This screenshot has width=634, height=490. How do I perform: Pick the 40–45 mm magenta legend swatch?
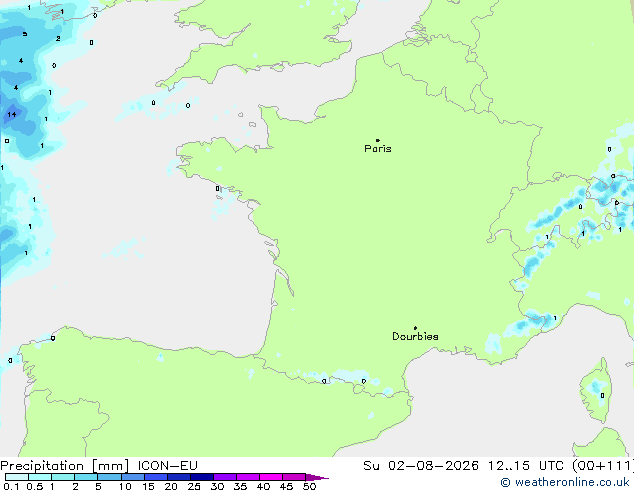click(271, 477)
